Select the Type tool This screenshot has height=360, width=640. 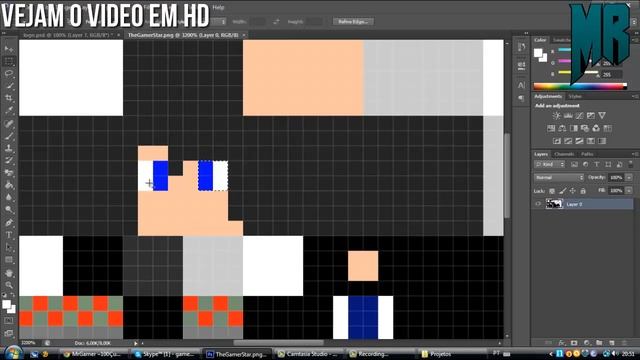9,235
